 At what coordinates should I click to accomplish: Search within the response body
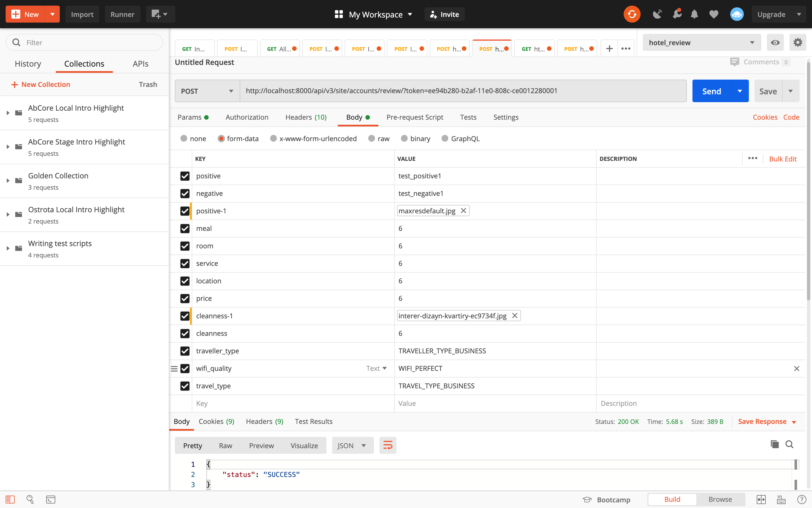pyautogui.click(x=789, y=444)
